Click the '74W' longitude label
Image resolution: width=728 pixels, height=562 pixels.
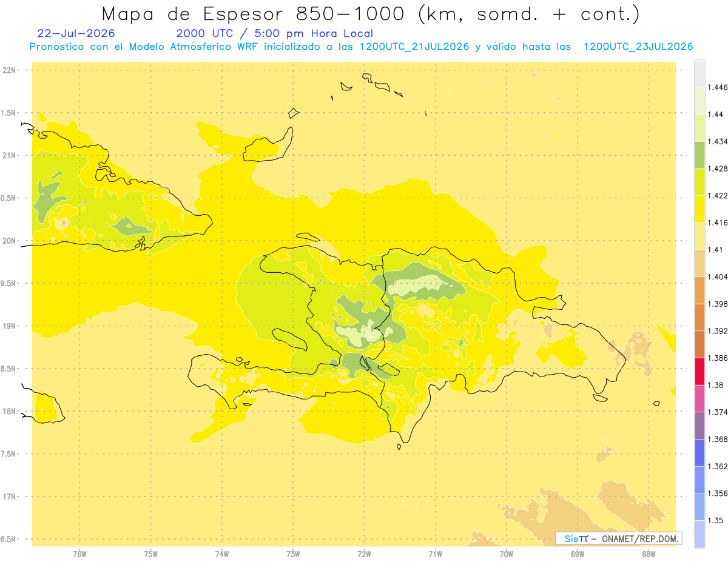(x=221, y=554)
